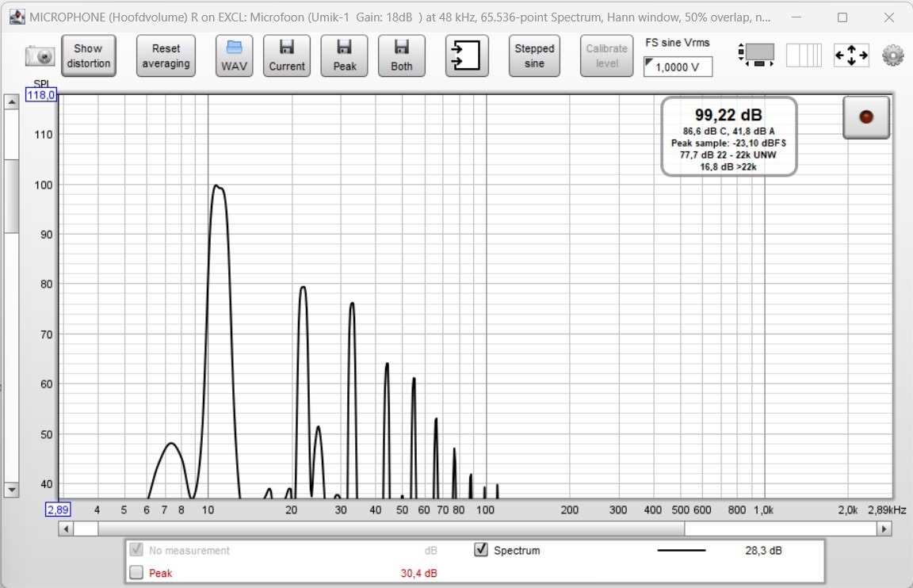Start Stepped sine measurement
This screenshot has height=588, width=913.
pos(534,56)
